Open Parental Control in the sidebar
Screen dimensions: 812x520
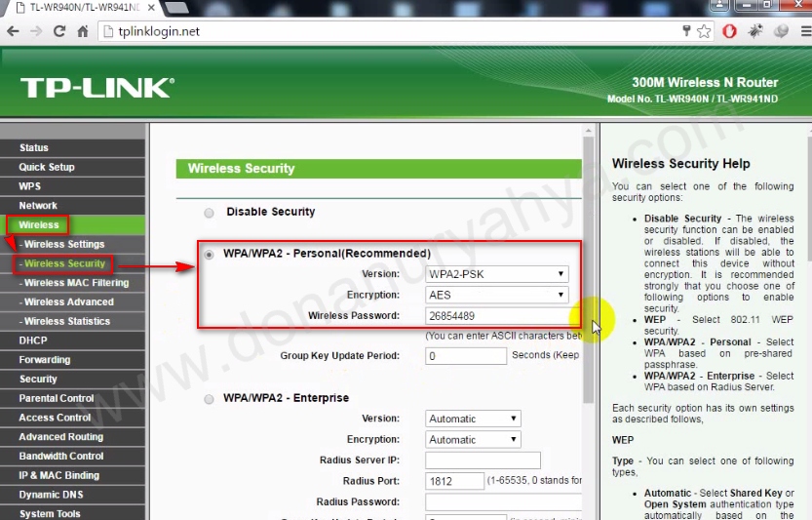tap(72, 398)
